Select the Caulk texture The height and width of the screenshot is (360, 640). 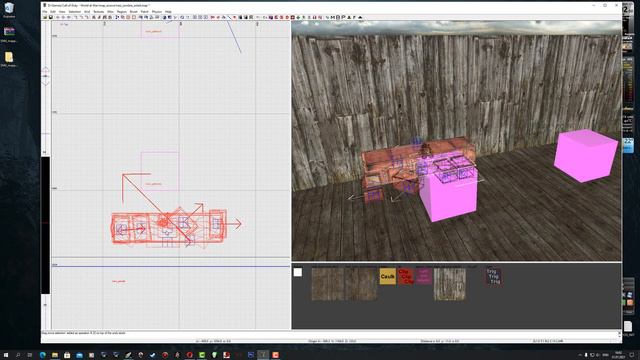387,276
